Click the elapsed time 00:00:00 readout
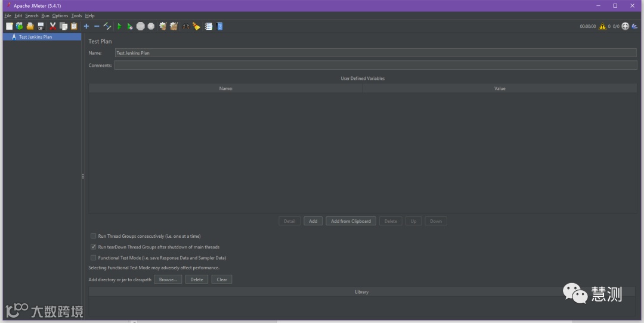The image size is (644, 323). coord(588,26)
